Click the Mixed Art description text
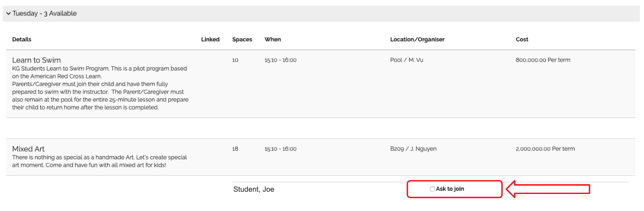The width and height of the screenshot is (644, 211). click(100, 161)
